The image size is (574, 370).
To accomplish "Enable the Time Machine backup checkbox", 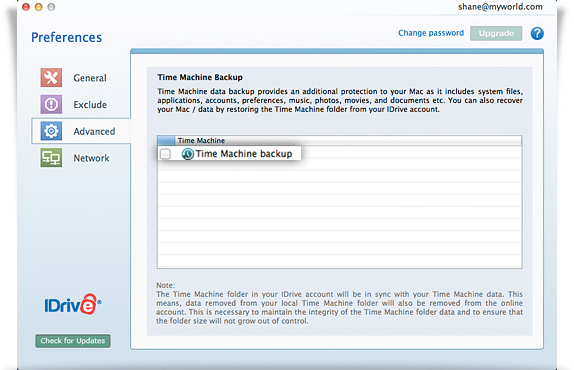I will coord(165,154).
